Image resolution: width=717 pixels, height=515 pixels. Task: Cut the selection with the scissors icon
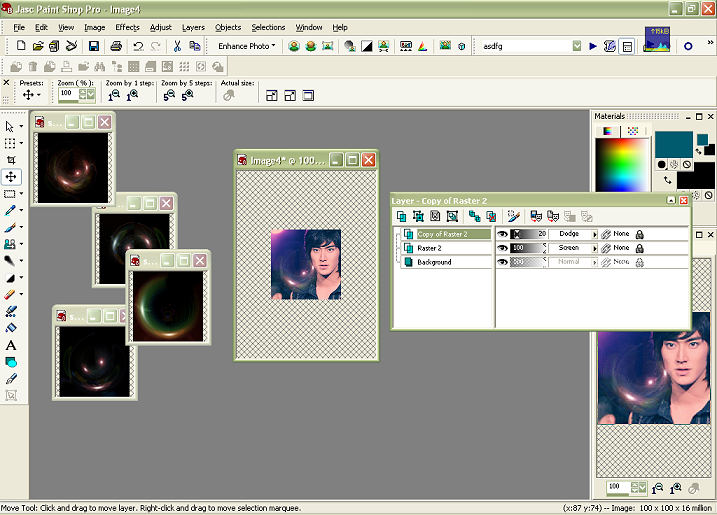coord(177,46)
